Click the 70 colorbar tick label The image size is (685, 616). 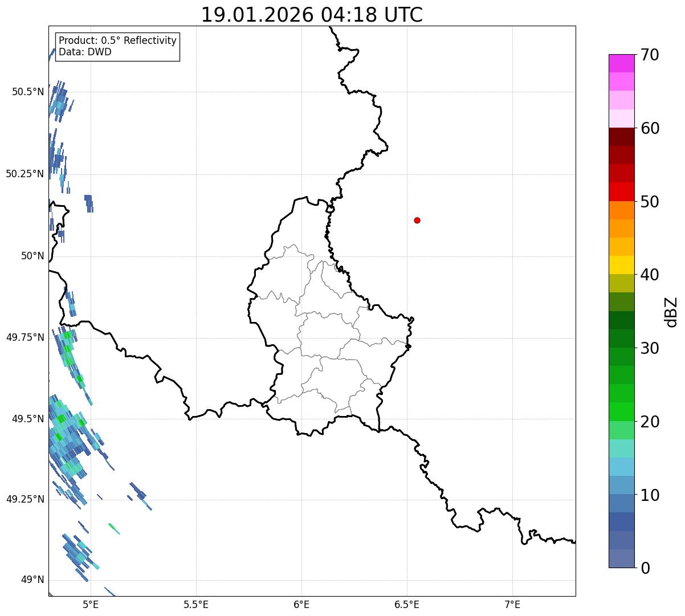[x=649, y=55]
